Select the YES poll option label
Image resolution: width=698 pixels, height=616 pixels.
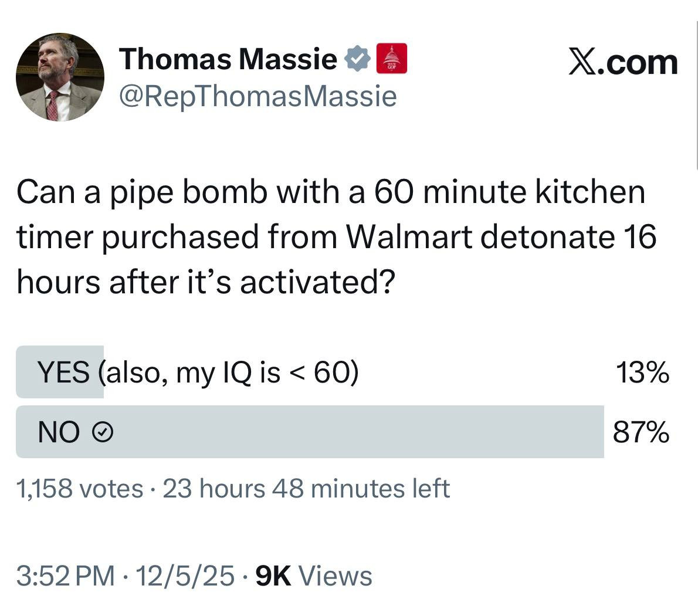click(197, 373)
